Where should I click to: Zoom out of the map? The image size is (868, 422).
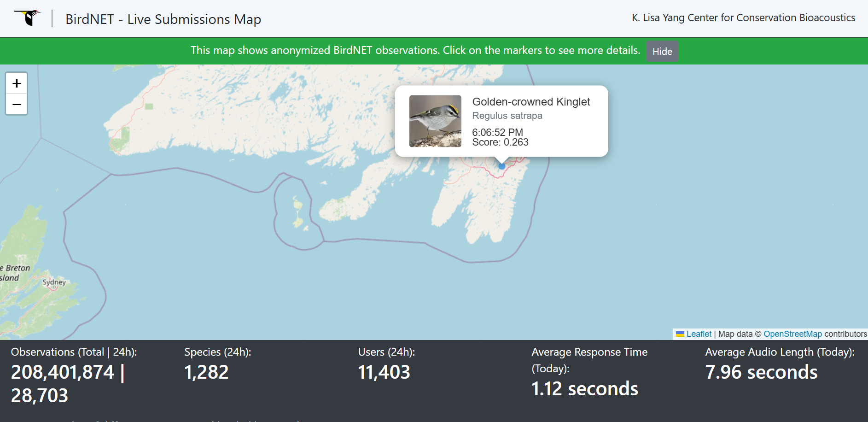pyautogui.click(x=17, y=105)
